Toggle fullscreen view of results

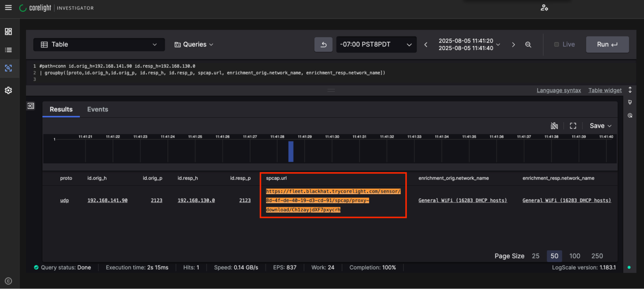click(573, 126)
